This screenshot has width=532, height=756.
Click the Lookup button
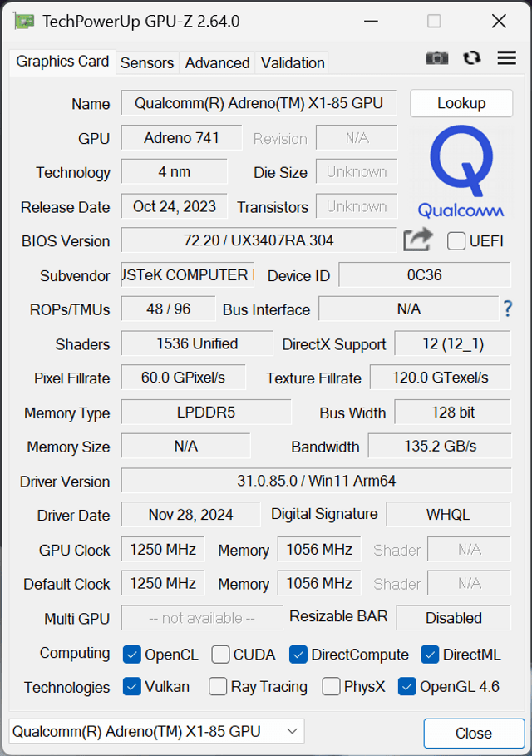tap(461, 103)
